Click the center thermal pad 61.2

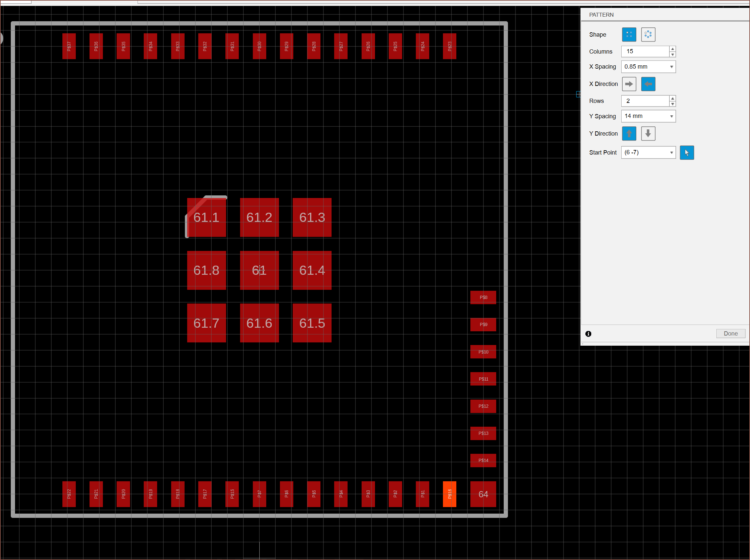(x=259, y=217)
